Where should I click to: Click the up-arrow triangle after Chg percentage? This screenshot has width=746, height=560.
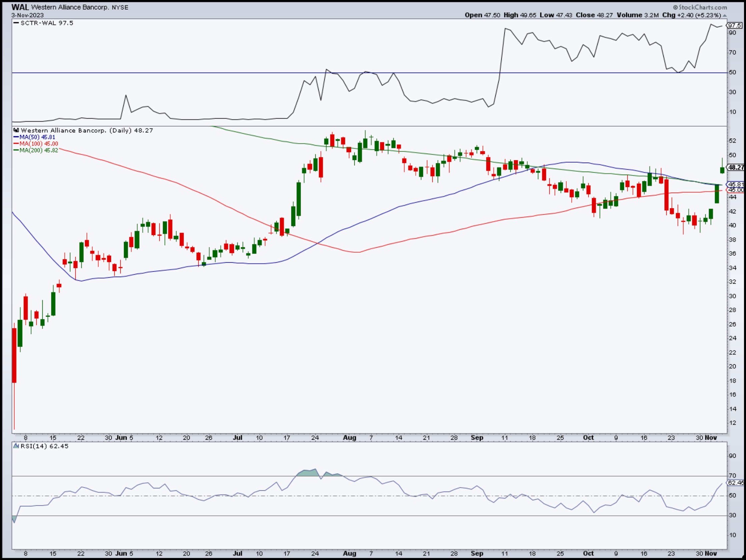725,16
